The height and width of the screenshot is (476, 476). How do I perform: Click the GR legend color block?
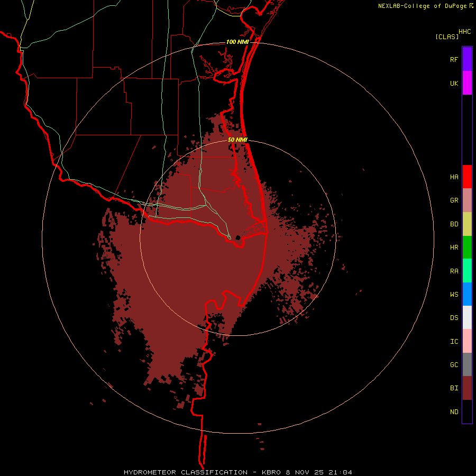pyautogui.click(x=467, y=200)
